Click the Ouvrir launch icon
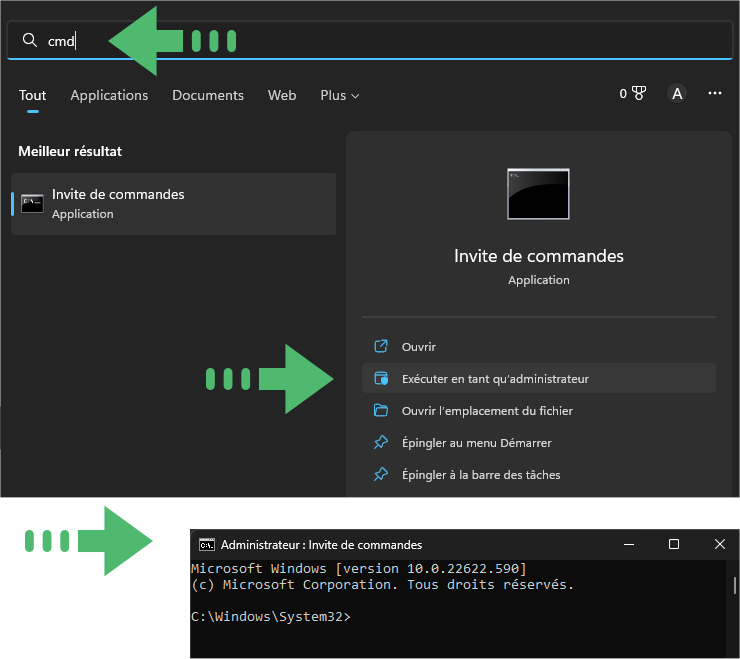Viewport: 740px width, 659px height. coord(381,346)
